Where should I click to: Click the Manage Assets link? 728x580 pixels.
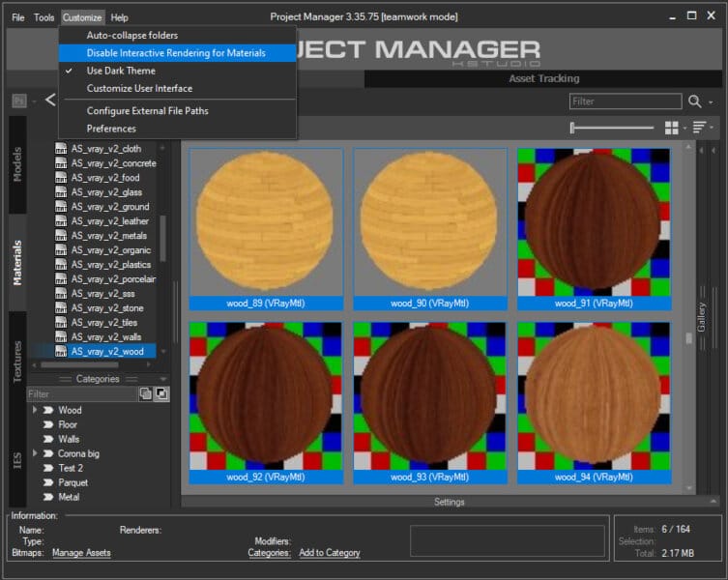pyautogui.click(x=81, y=553)
